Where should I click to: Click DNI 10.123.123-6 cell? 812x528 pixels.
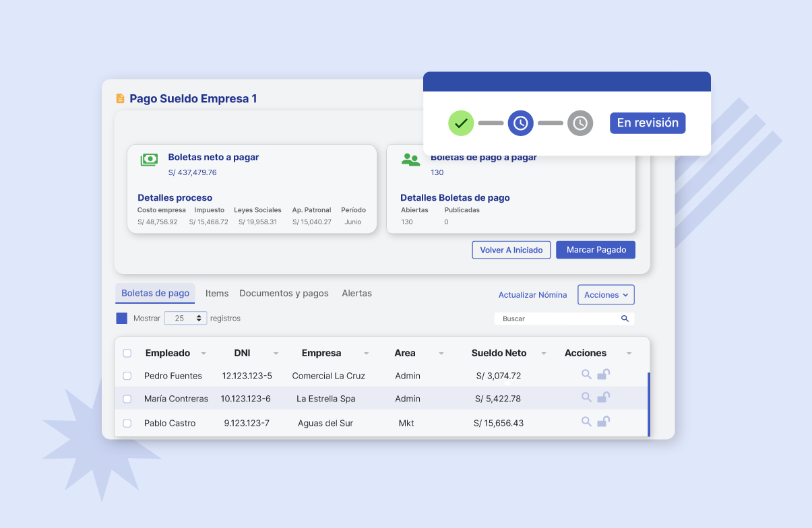coord(246,399)
